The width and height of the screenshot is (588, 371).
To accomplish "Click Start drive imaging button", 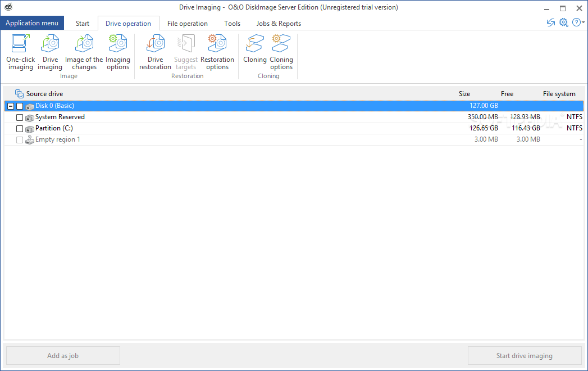I will pos(524,356).
